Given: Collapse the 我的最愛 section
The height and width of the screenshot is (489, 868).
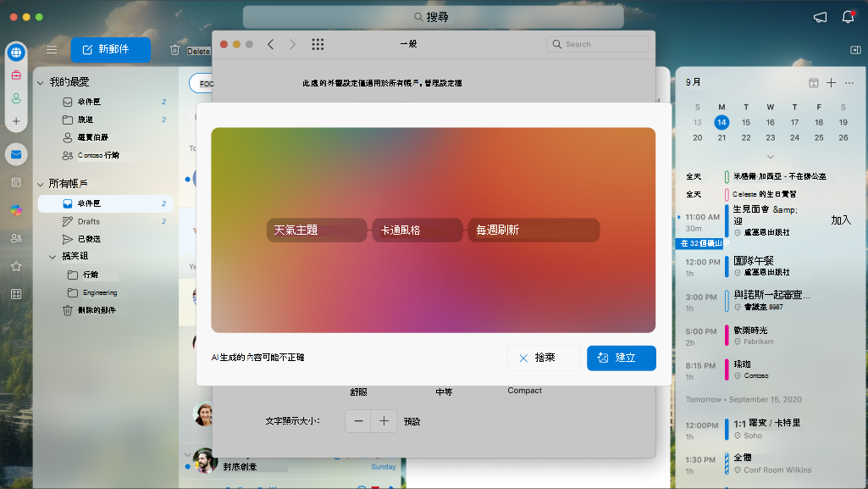Looking at the screenshot, I should [41, 82].
